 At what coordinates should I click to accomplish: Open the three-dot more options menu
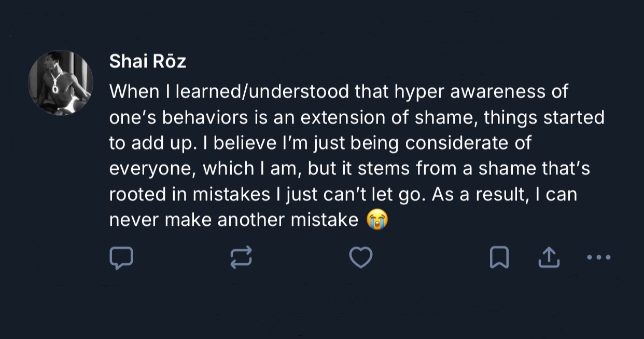coord(599,257)
